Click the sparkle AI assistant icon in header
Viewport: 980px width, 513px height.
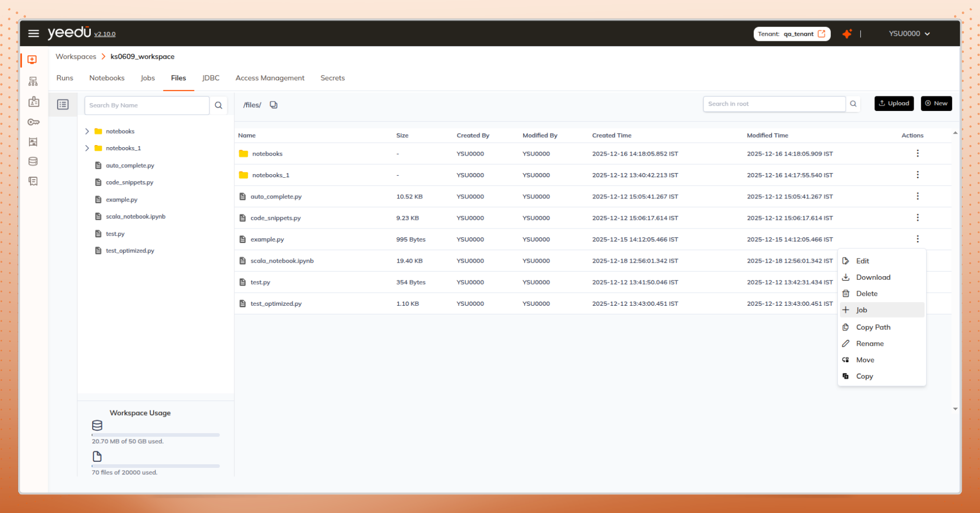[x=847, y=33]
